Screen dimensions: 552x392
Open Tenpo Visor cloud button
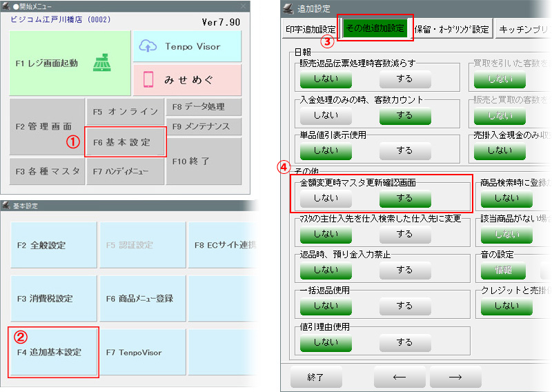pos(186,46)
